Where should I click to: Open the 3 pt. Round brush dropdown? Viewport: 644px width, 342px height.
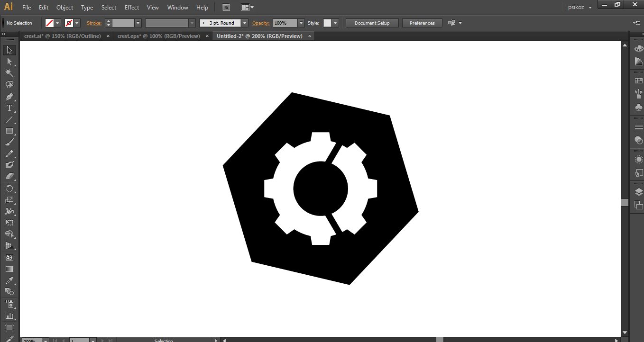coord(245,23)
